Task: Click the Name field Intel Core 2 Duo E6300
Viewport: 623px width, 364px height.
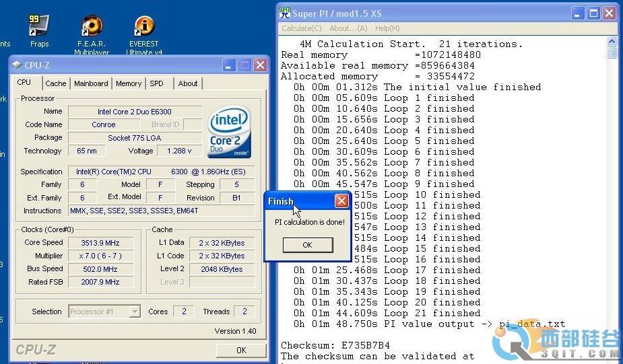Action: pyautogui.click(x=135, y=112)
